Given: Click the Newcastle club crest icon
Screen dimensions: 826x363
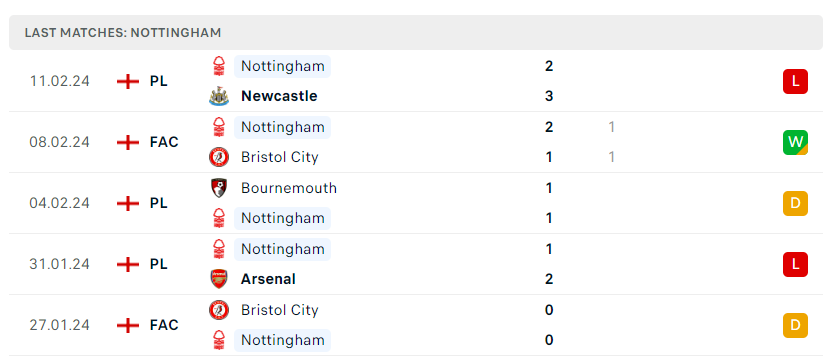Looking at the screenshot, I should point(219,96).
